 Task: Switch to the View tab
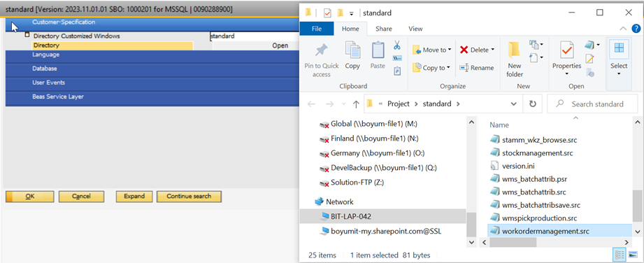click(415, 29)
